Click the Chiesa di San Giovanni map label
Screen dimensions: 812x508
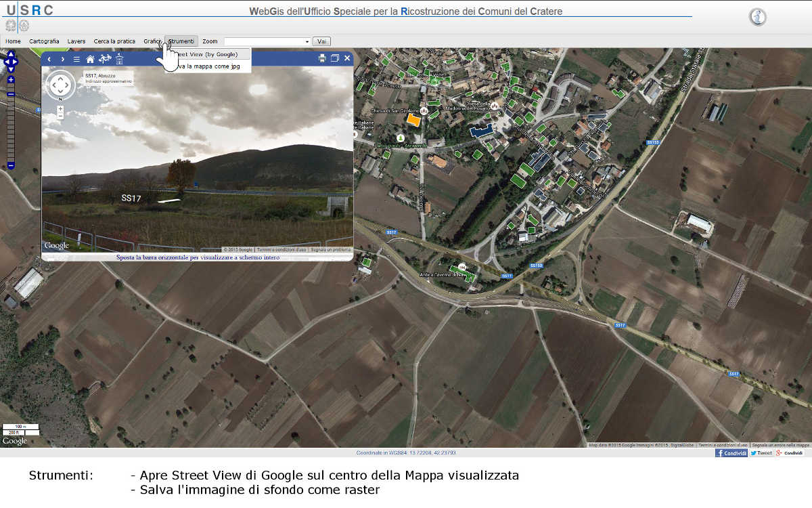395,110
